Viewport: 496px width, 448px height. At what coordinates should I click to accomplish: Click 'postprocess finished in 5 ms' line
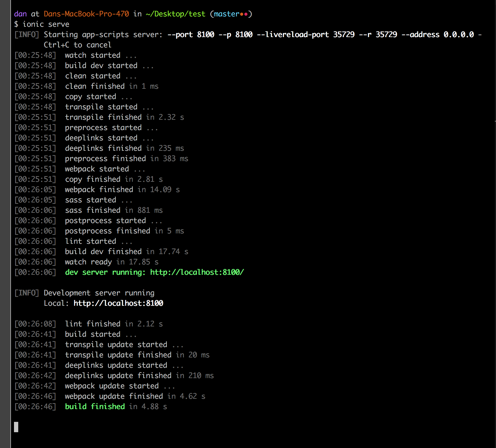pyautogui.click(x=124, y=231)
